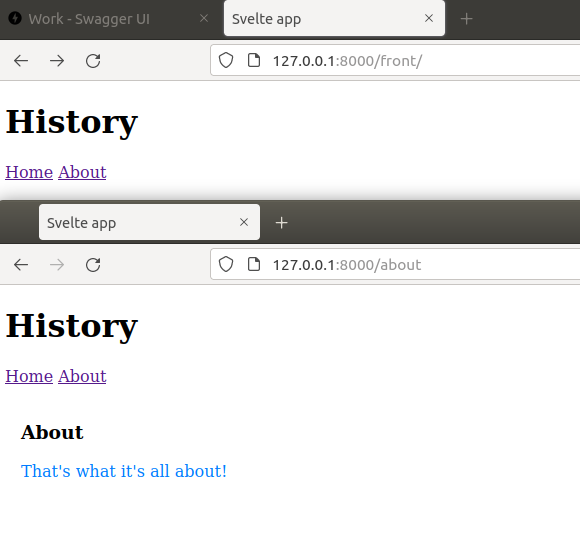The image size is (580, 539).
Task: Select the Svelte app tab in lower window
Action: (149, 222)
